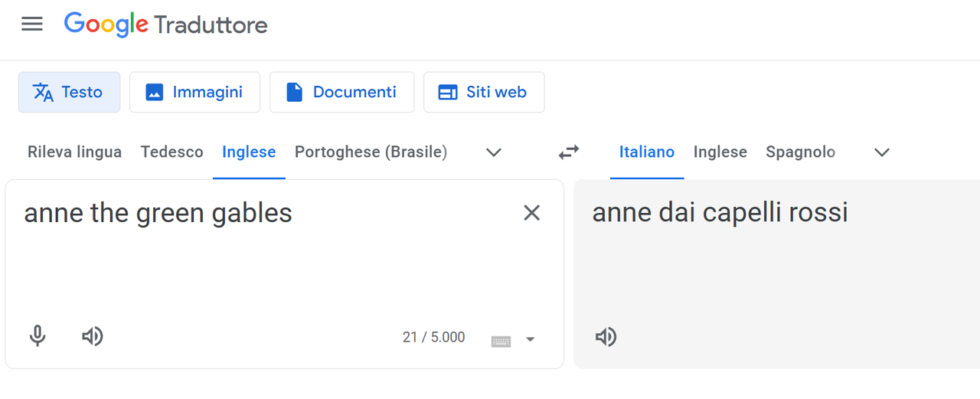Viewport: 980px width, 399px height.
Task: Toggle the virtual keyboard icon
Action: point(501,341)
